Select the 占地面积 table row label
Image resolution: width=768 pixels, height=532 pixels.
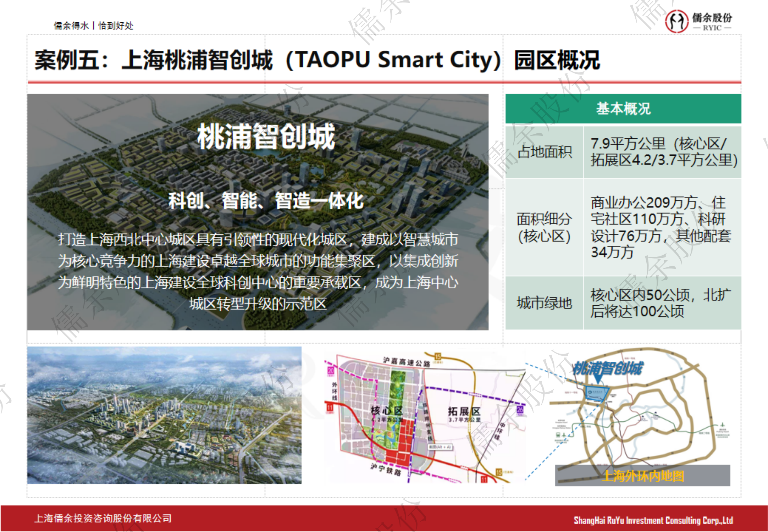click(x=544, y=152)
